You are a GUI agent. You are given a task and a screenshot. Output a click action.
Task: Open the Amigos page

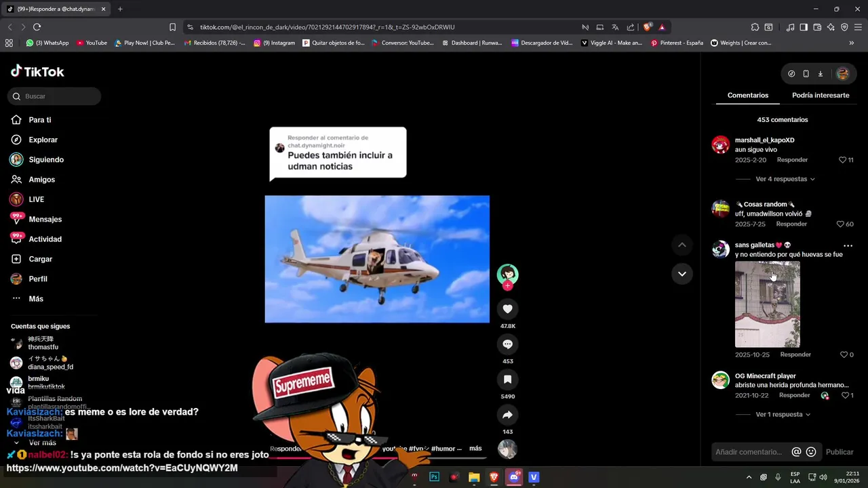click(x=33, y=180)
